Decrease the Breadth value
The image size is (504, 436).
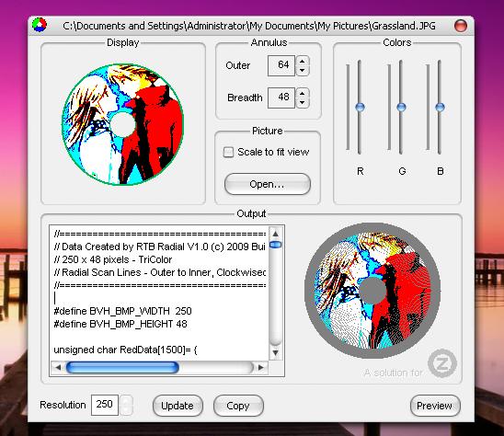(x=303, y=103)
